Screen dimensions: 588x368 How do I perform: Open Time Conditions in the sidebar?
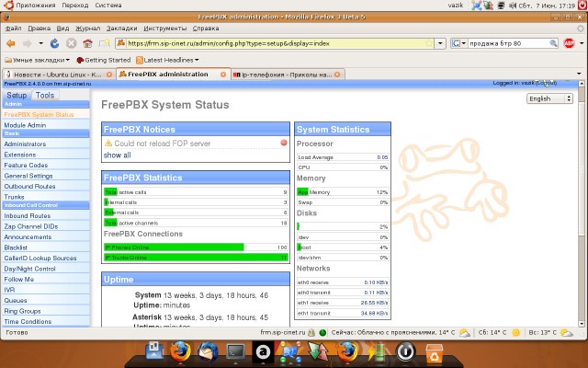28,322
